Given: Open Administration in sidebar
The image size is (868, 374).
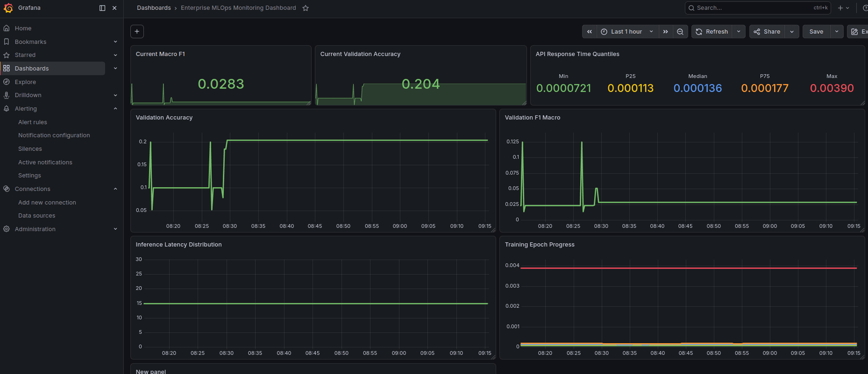Looking at the screenshot, I should pos(35,229).
